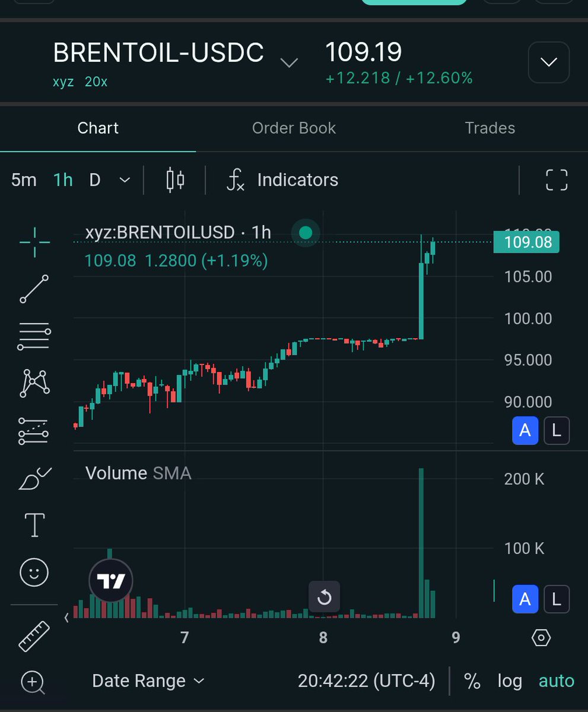Image resolution: width=588 pixels, height=712 pixels.
Task: Click the 100 K volume axis label
Action: pyautogui.click(x=524, y=548)
